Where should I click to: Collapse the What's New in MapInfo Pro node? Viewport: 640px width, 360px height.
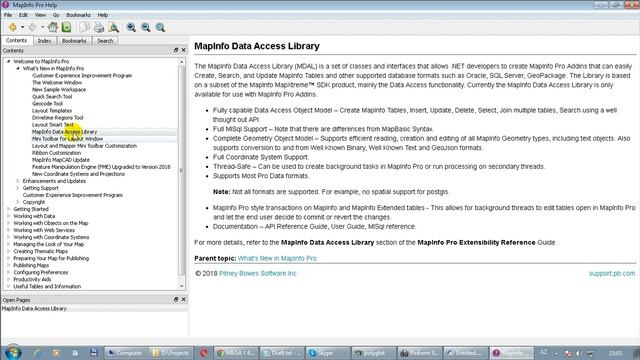click(18, 68)
